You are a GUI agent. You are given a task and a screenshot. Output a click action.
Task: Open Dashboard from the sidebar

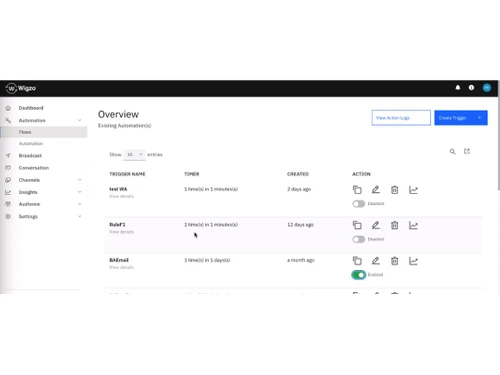tap(31, 108)
